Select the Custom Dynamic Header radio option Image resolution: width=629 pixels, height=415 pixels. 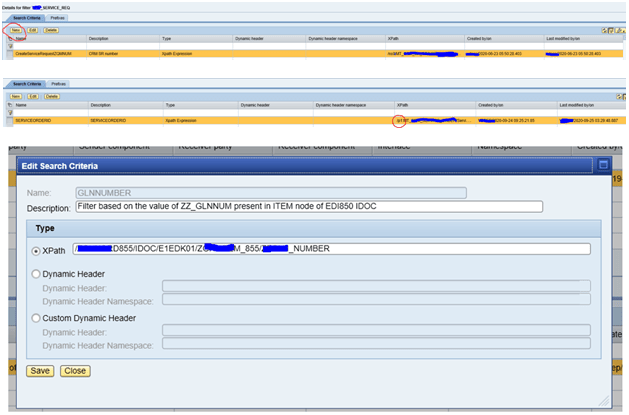pyautogui.click(x=37, y=318)
